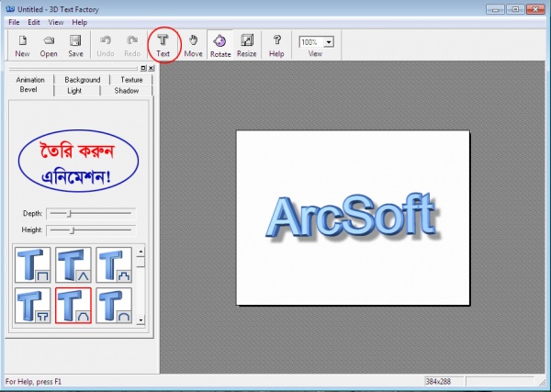This screenshot has width=551, height=392.
Task: Create a new document with New icon
Action: pos(22,46)
